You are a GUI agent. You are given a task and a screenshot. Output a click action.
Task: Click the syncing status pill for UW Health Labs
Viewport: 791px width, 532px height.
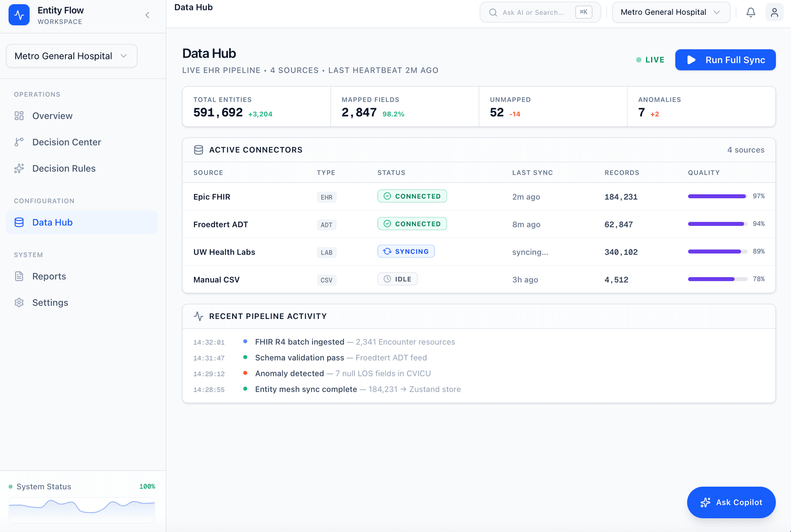click(x=406, y=251)
